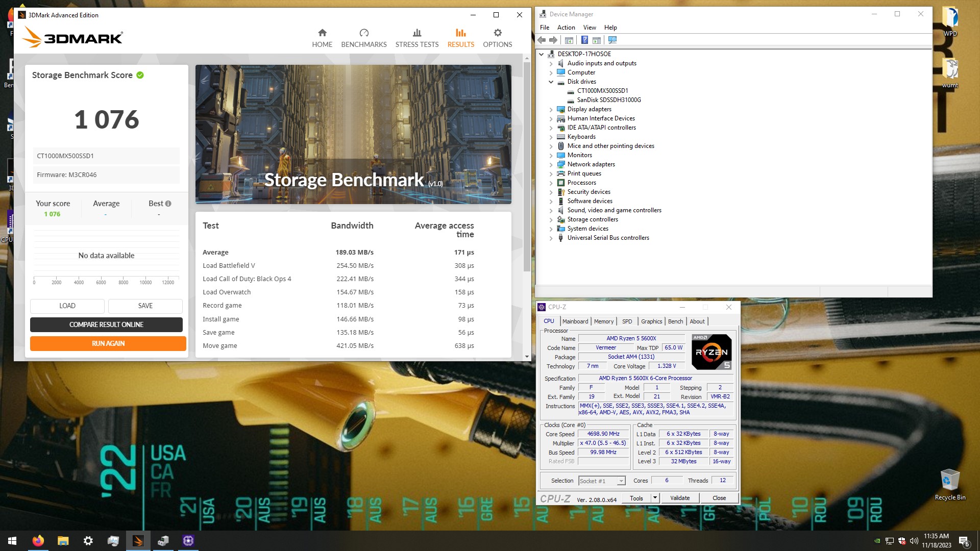Image resolution: width=980 pixels, height=551 pixels.
Task: Open the 3DMark RESULTS section
Action: pyautogui.click(x=461, y=38)
